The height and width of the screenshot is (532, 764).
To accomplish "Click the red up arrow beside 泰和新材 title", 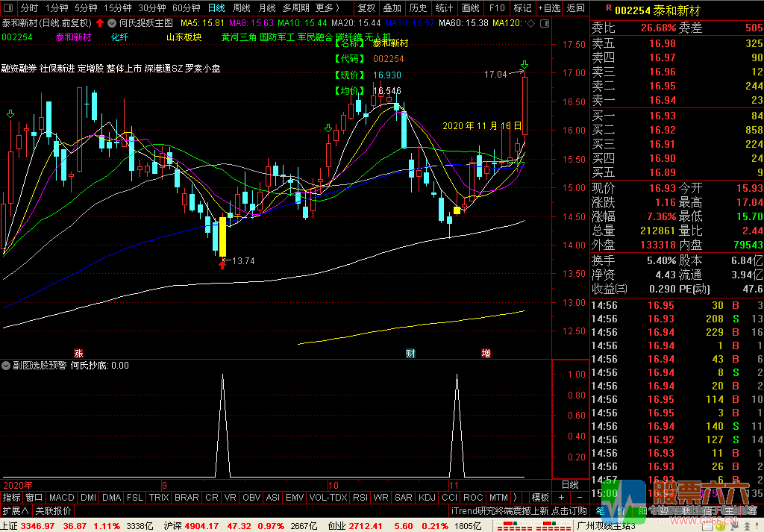I will click(100, 22).
